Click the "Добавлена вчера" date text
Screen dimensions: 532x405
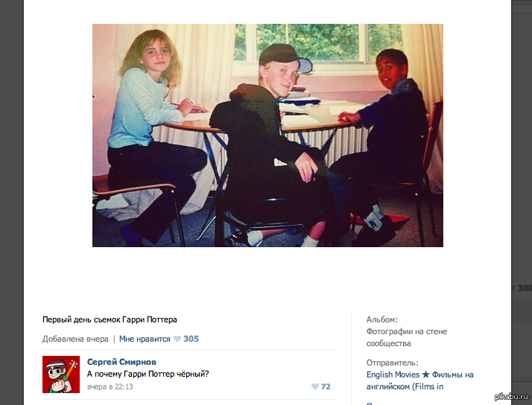[x=75, y=339]
